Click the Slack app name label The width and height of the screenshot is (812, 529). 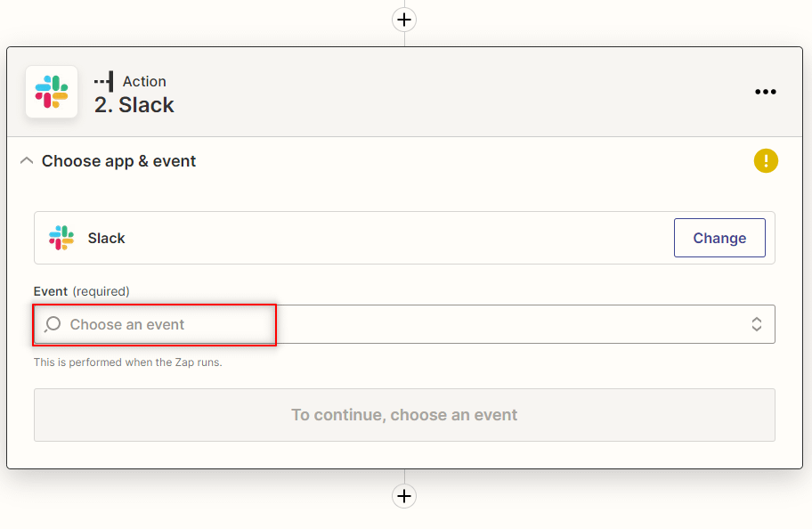click(x=107, y=239)
